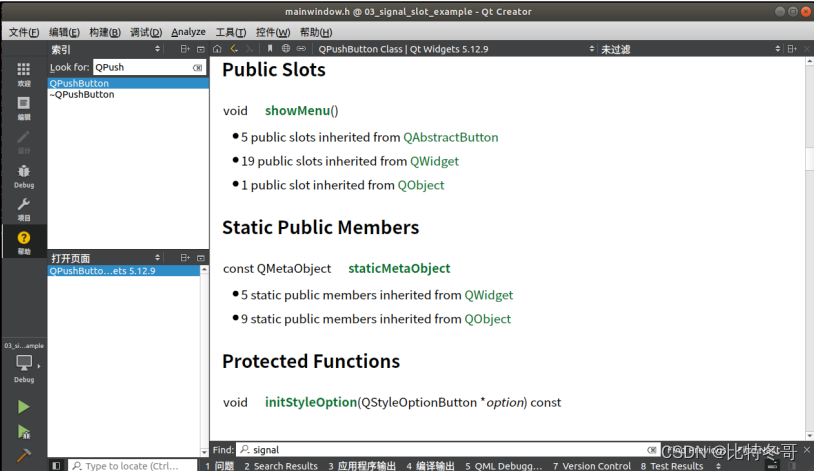The width and height of the screenshot is (814, 471).
Task: Click the Type to locate field
Action: pos(133,466)
